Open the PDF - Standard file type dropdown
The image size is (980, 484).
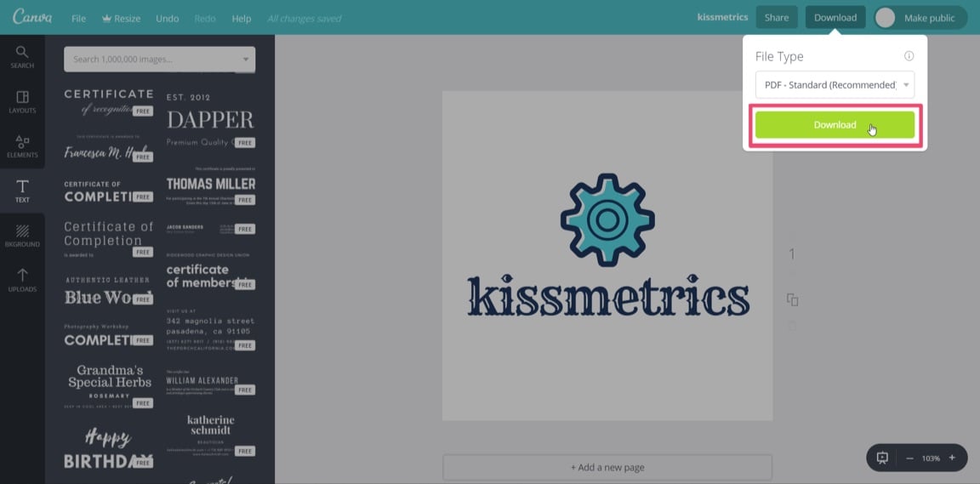[835, 84]
